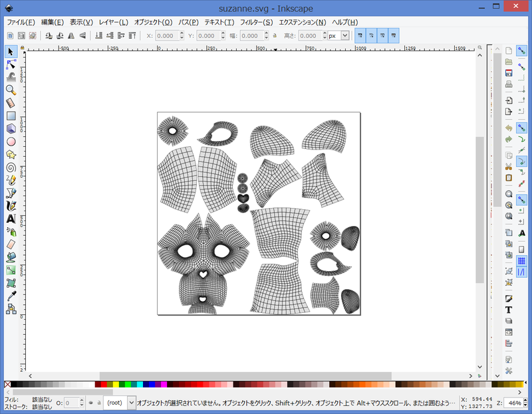Increase Y value with stepper arrow
This screenshot has width=532, height=414.
223,33
